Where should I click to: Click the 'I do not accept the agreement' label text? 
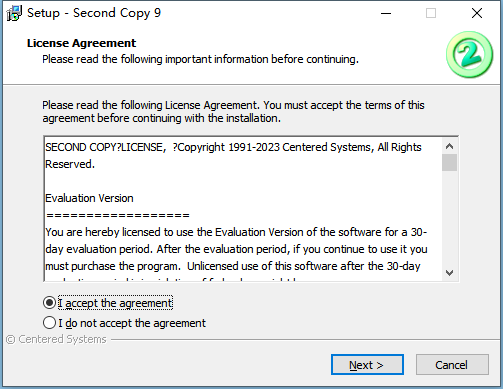(x=132, y=323)
